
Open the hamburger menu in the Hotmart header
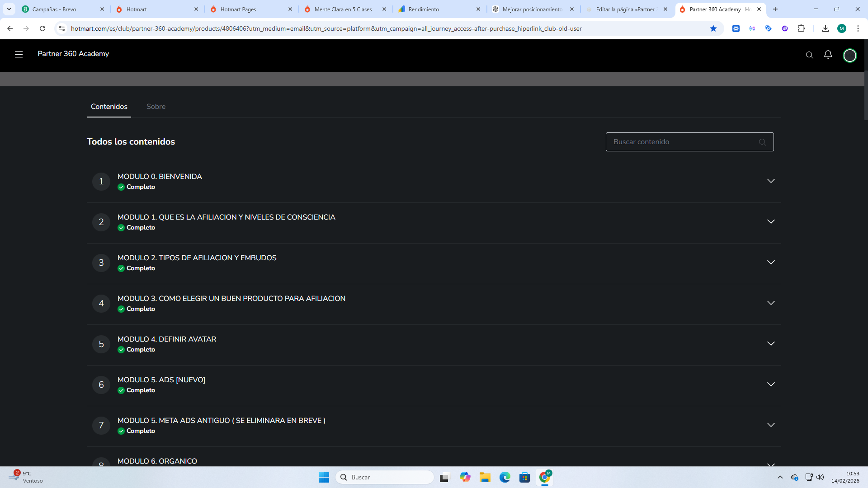[19, 54]
